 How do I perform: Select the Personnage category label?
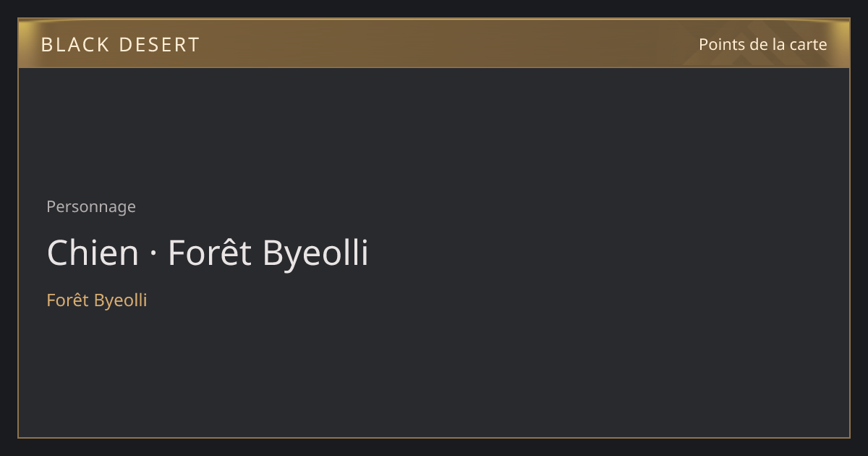91,207
